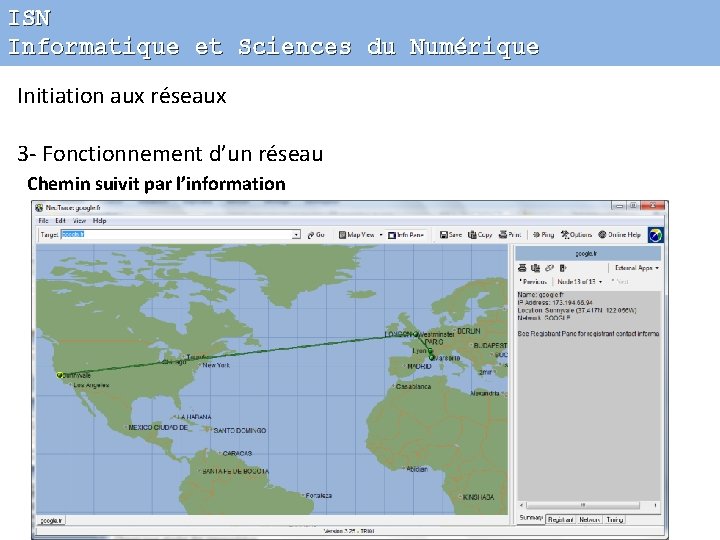Screen dimensions: 720x540
Task: Click the CARACAS label on map
Action: (237, 453)
